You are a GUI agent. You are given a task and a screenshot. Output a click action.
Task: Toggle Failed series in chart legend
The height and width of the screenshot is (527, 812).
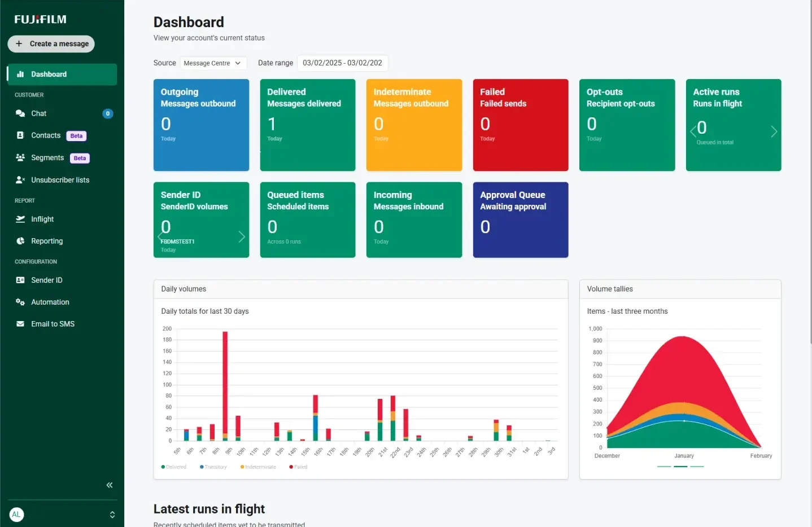(298, 467)
